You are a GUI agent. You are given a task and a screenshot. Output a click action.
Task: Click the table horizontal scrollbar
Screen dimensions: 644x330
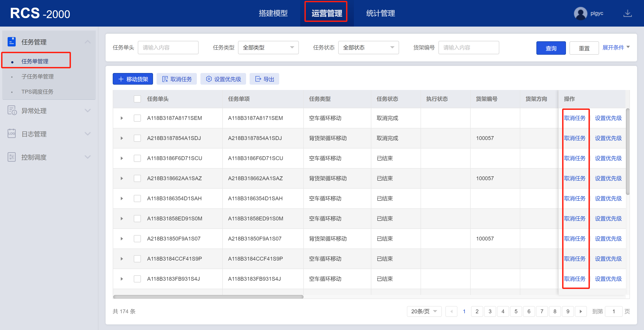coord(208,297)
